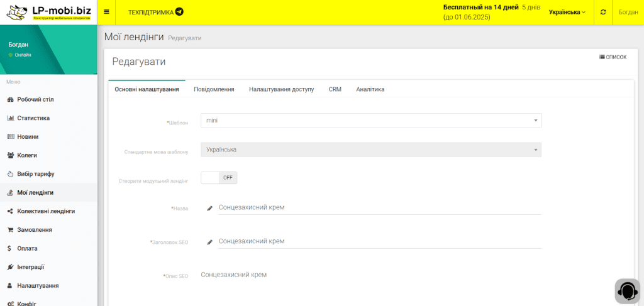
Task: Open the support chat headset icon
Action: pyautogui.click(x=626, y=291)
